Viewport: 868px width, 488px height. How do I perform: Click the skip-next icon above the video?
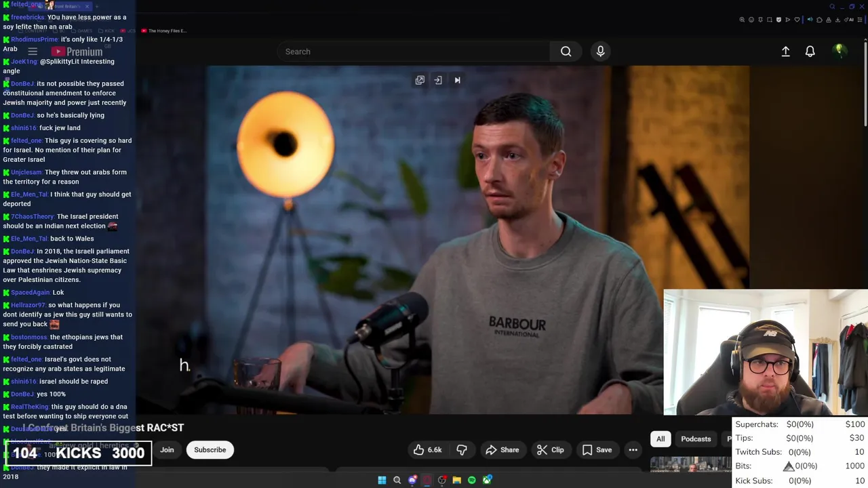[x=457, y=80]
